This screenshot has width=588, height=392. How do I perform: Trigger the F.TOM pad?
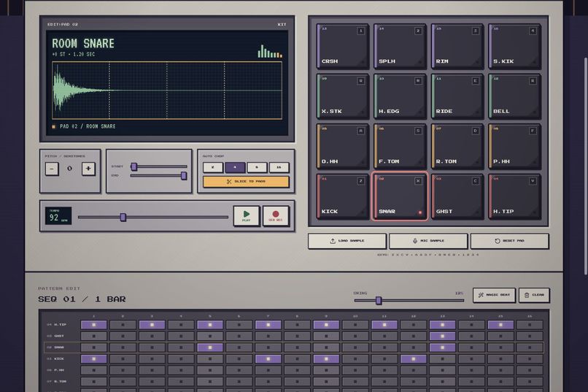pyautogui.click(x=400, y=147)
